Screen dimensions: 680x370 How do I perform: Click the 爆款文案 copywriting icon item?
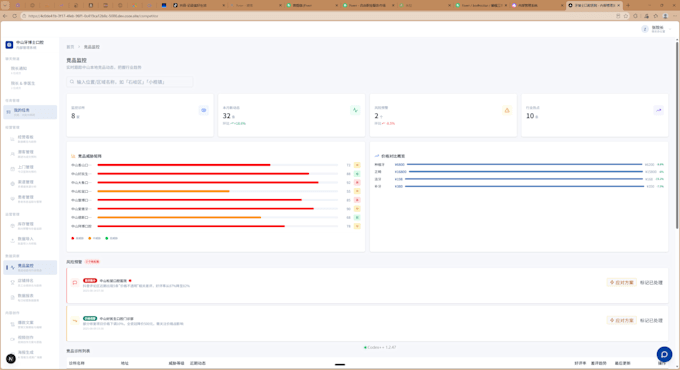coord(12,324)
